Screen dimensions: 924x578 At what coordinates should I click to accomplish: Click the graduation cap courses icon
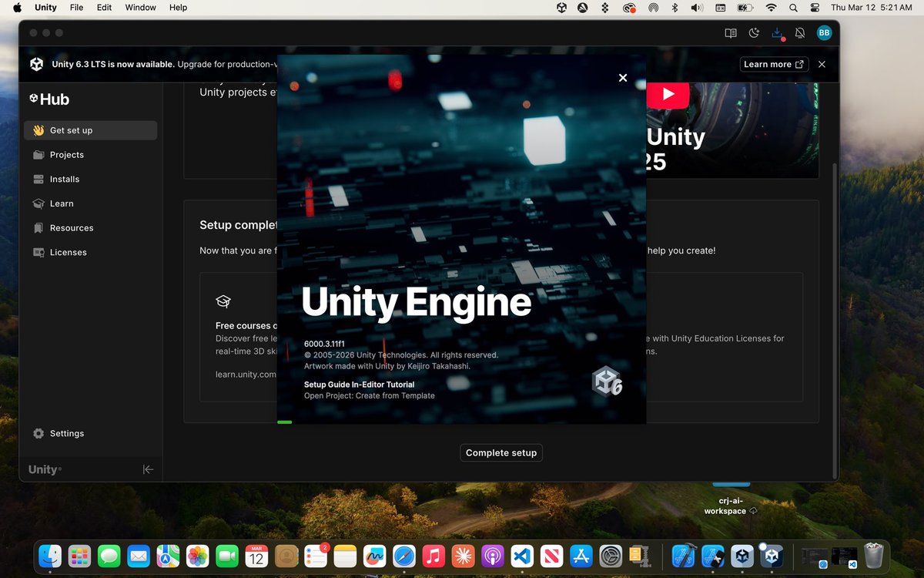click(223, 301)
